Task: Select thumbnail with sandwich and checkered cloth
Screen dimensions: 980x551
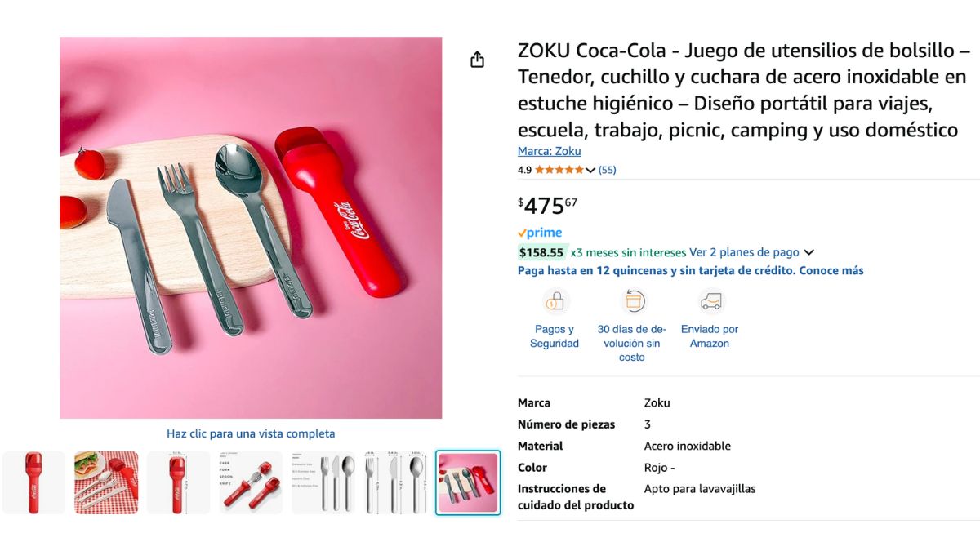Action: [106, 482]
